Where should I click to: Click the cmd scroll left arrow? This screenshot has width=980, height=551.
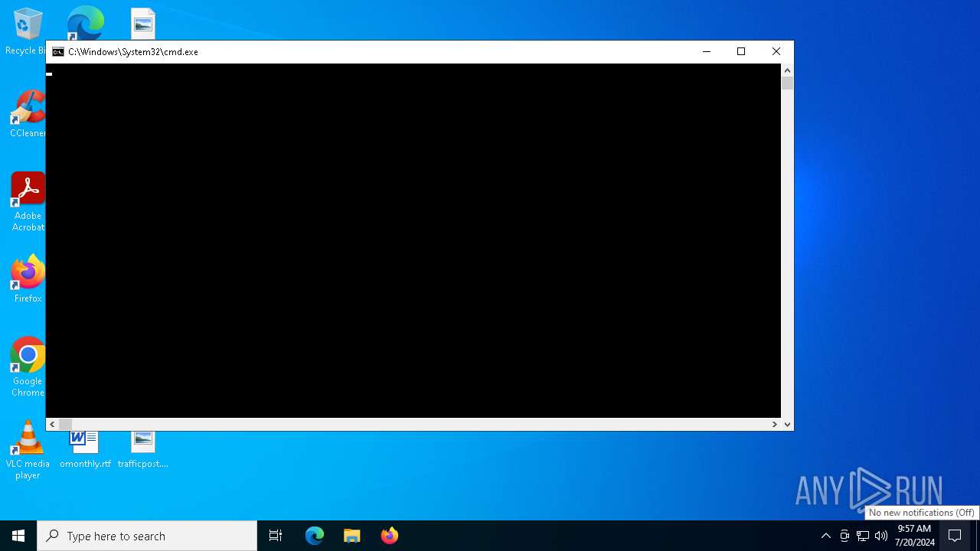pos(52,424)
